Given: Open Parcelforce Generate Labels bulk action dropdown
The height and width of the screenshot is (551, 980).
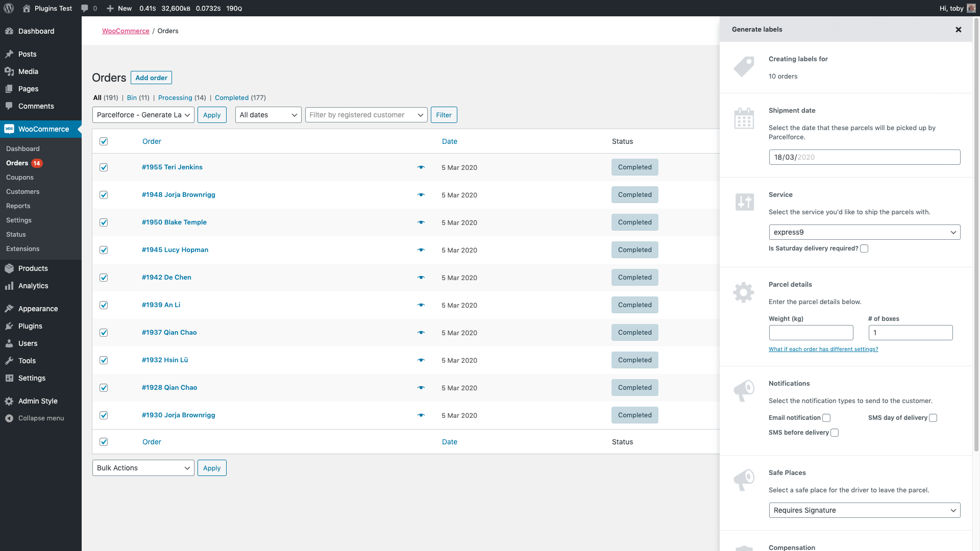Looking at the screenshot, I should (x=143, y=115).
